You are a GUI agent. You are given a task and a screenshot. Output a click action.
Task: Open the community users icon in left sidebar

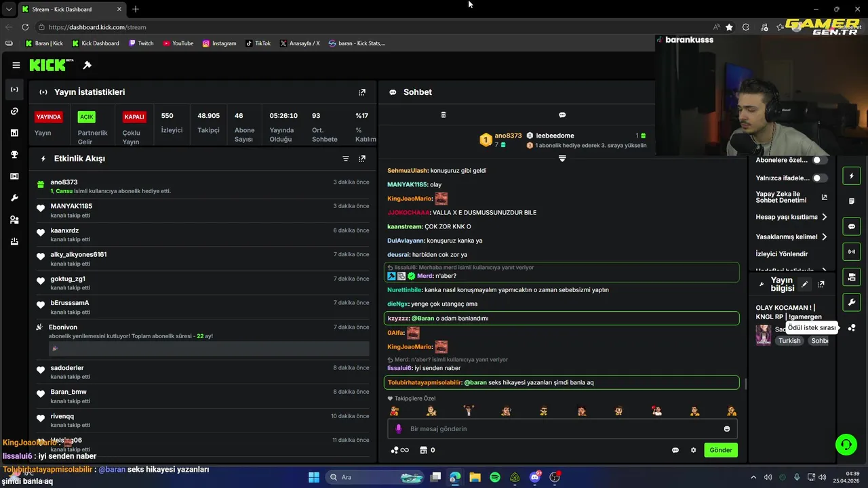pyautogui.click(x=14, y=220)
